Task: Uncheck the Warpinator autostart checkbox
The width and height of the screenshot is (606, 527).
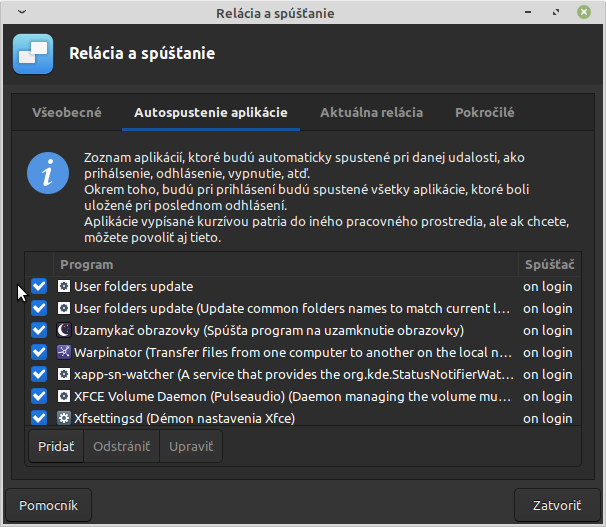Action: 39,352
